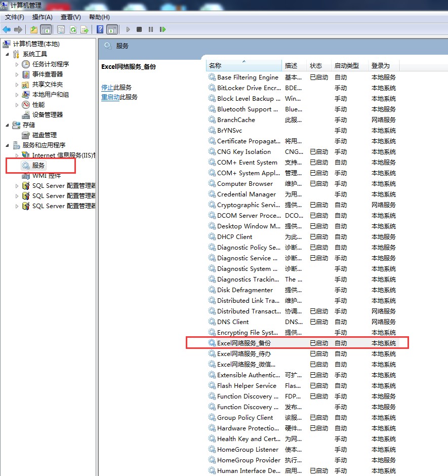Expand the 共享文件夹 node arrow
This screenshot has height=476, width=448.
tap(17, 85)
